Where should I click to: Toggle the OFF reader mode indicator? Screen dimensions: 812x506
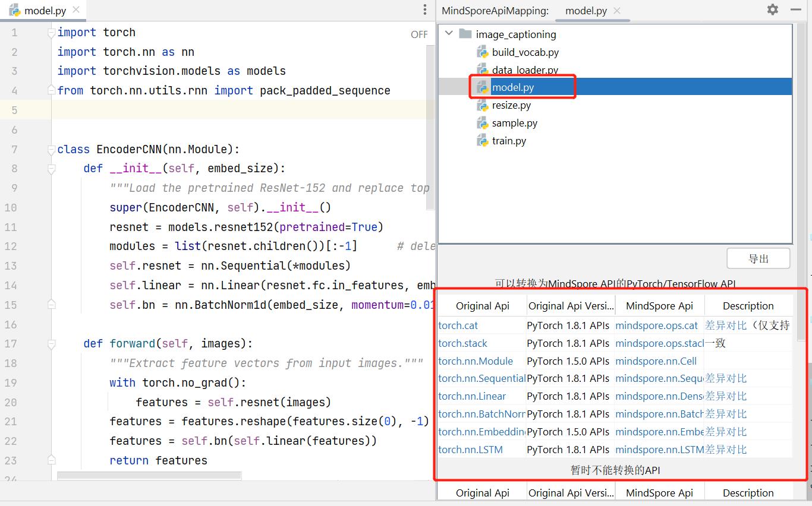[x=419, y=34]
